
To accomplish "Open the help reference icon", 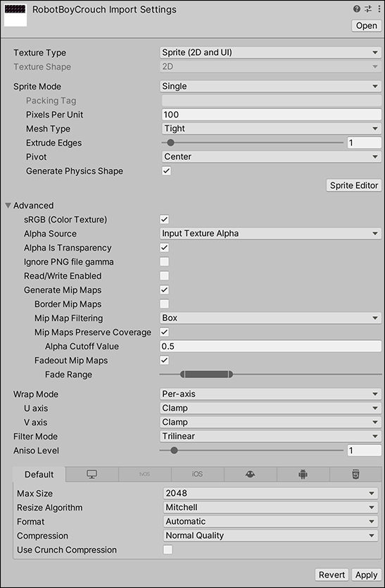I will pyautogui.click(x=357, y=9).
